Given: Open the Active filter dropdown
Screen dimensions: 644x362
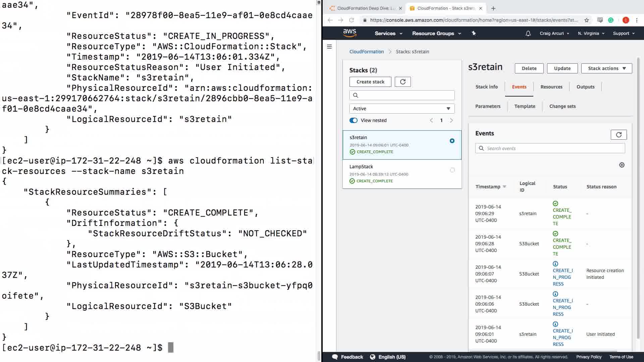Looking at the screenshot, I should coord(402,109).
